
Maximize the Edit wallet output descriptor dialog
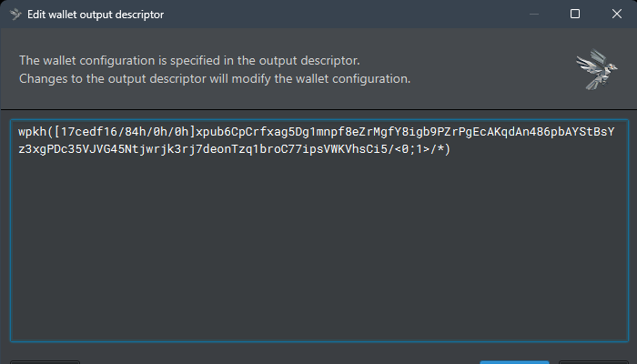[x=575, y=14]
